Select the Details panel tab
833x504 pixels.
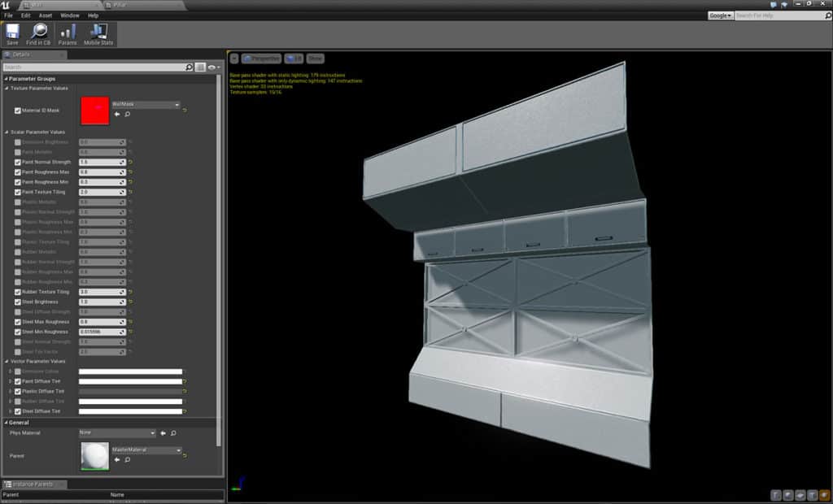pyautogui.click(x=33, y=54)
